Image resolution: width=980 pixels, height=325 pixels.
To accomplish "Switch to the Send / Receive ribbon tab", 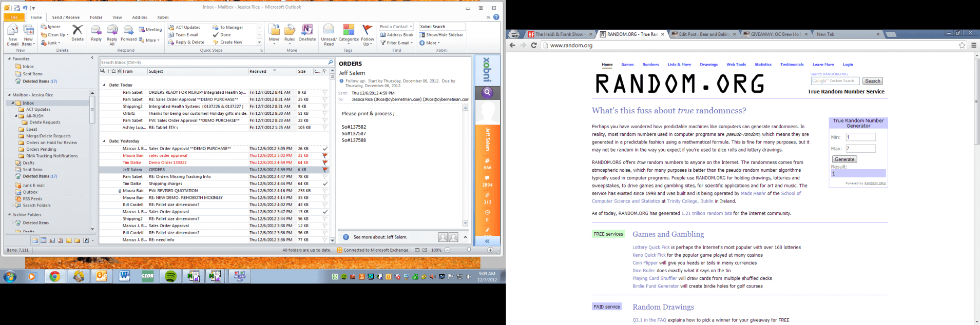I will pyautogui.click(x=66, y=17).
